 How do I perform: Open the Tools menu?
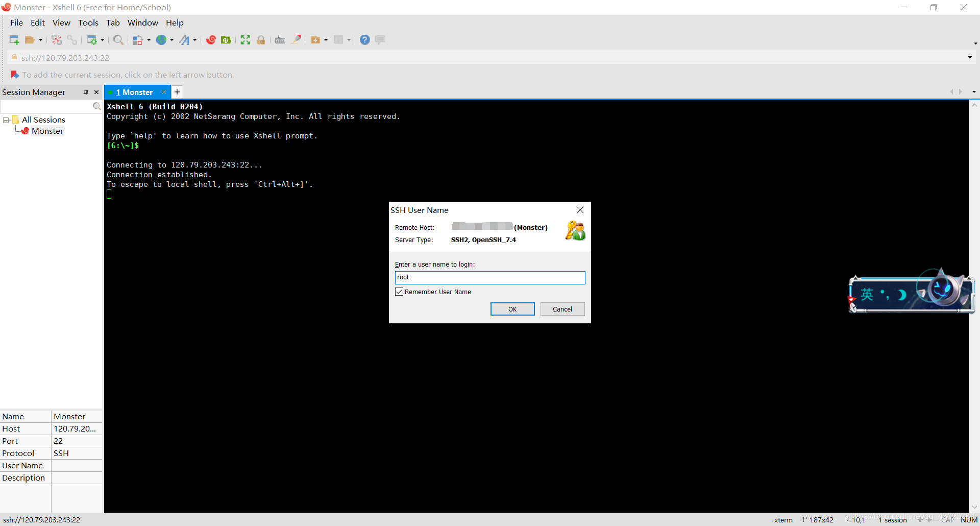[88, 22]
